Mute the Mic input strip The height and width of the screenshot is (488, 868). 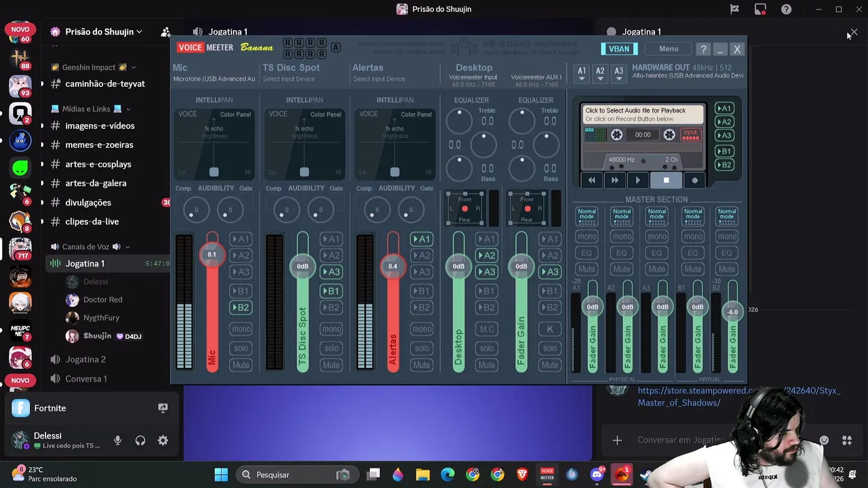point(241,365)
